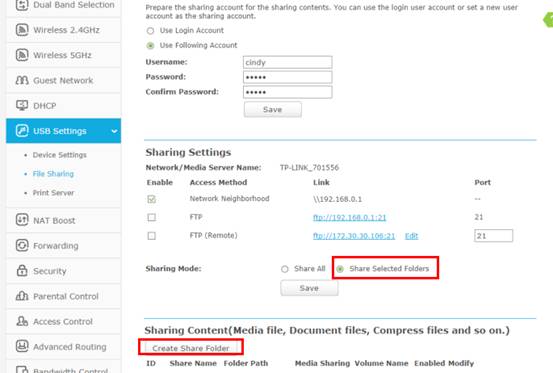Open Security menu label
Image resolution: width=553 pixels, height=373 pixels.
tap(50, 271)
